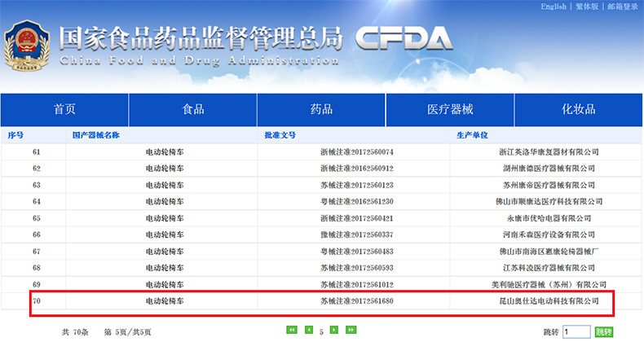
Task: Select 电动轮椅车 in row 65
Action: (x=165, y=218)
